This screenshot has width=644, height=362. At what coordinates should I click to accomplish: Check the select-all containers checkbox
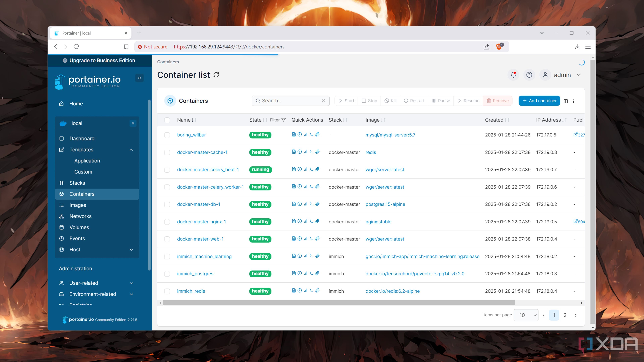click(167, 120)
